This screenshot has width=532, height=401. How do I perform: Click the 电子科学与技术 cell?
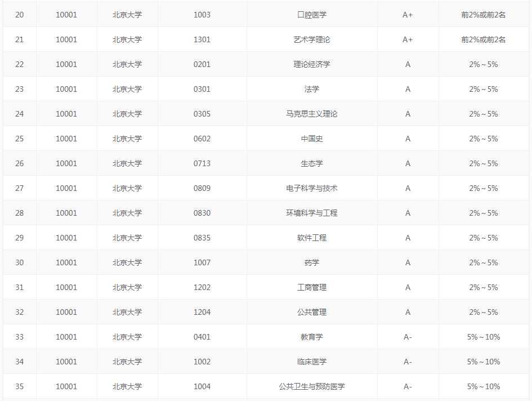(312, 188)
